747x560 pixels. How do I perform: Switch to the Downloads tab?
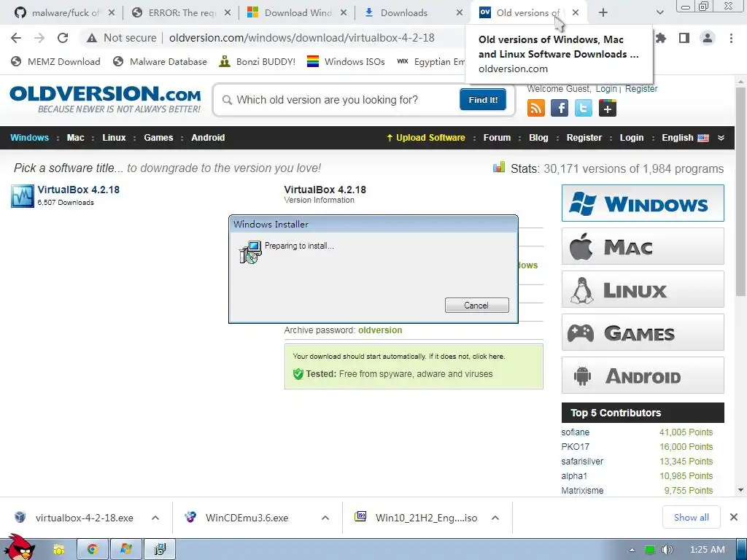click(414, 13)
